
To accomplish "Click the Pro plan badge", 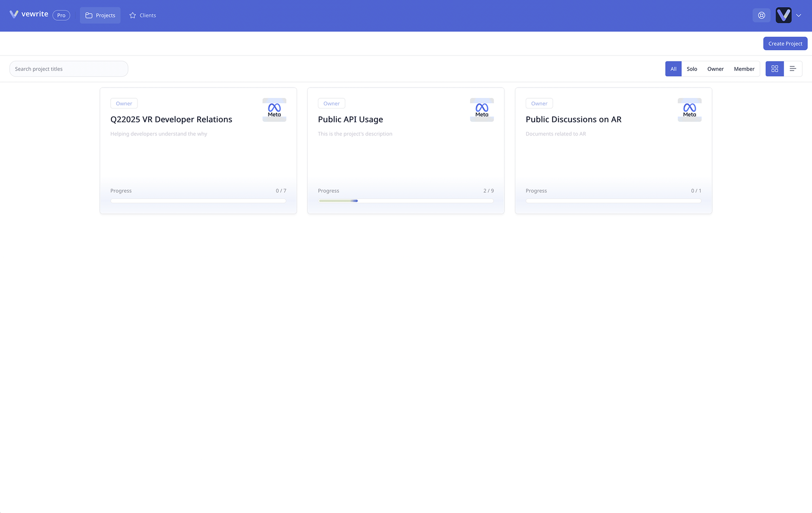I will tap(61, 15).
